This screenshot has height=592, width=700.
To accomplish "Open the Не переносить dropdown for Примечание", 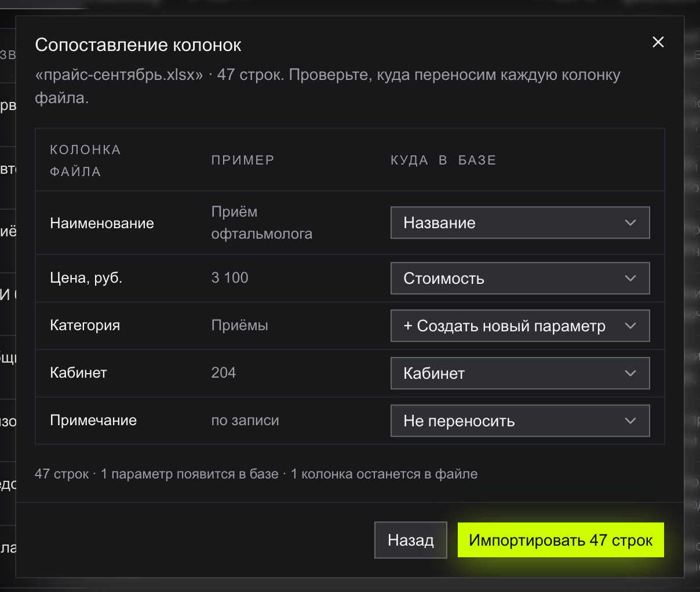I will 520,421.
